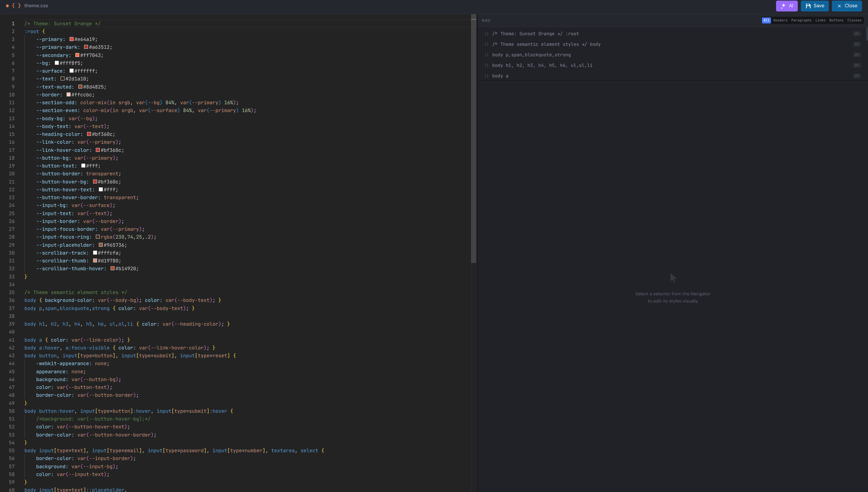868x492 pixels.
Task: Open the --scrollbar-thumb-hover #b14920 swatch
Action: click(x=112, y=269)
